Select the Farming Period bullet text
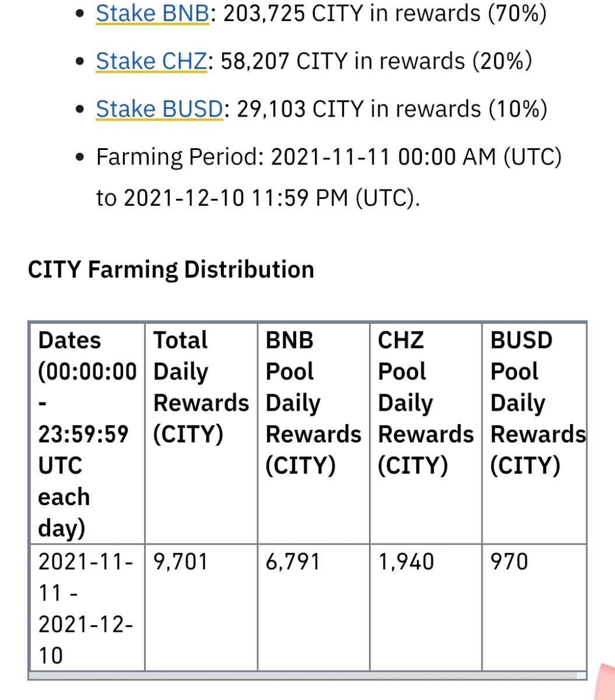 tap(328, 177)
